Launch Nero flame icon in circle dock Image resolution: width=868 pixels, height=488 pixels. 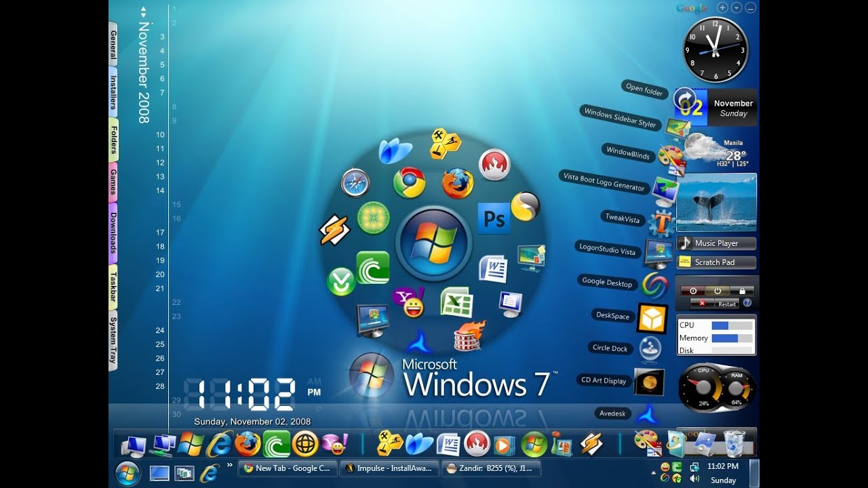coord(494,165)
